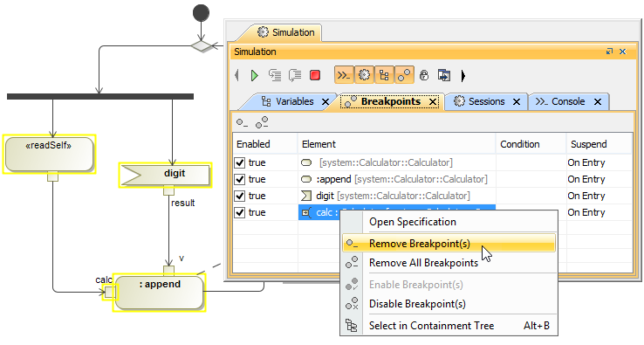Select the output pin under «readSelf»
644x345 pixels.
[x=52, y=176]
